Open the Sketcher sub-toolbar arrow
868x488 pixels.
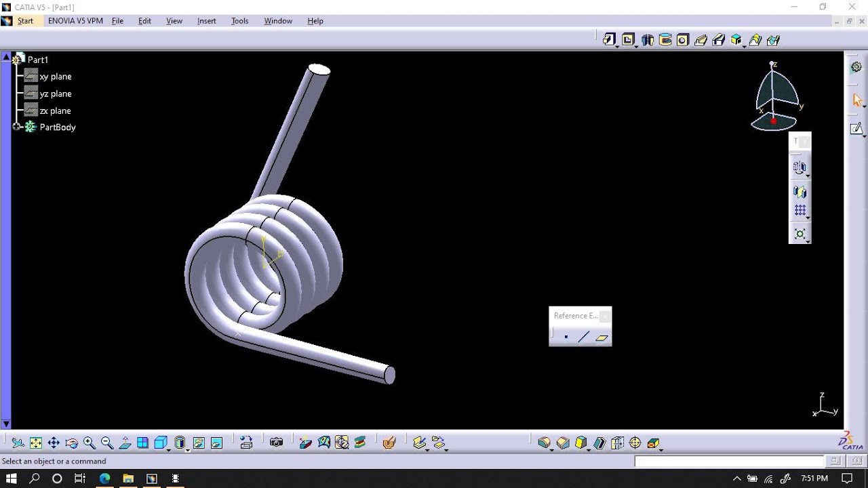click(864, 136)
